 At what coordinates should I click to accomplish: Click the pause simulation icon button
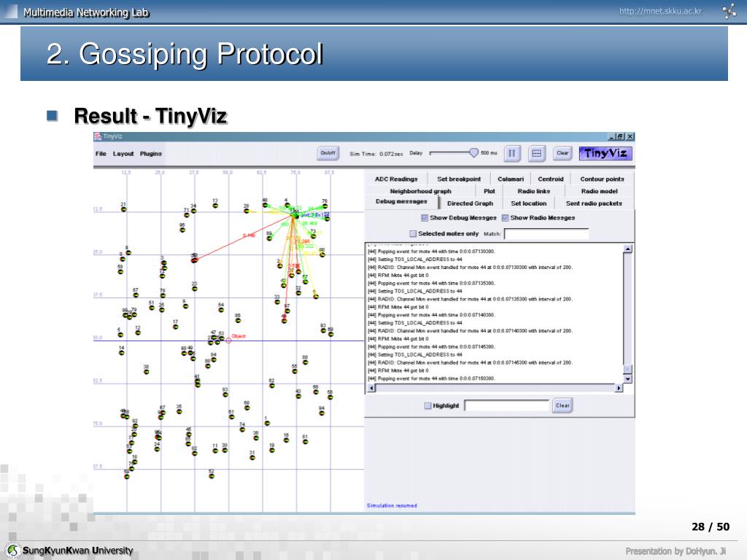[511, 153]
